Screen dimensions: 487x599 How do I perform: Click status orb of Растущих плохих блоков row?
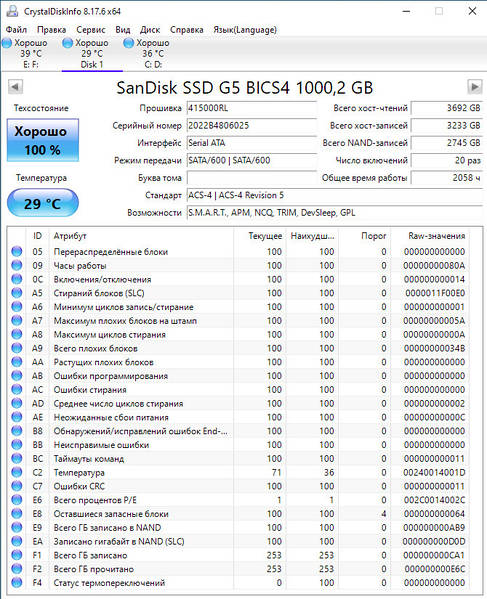tap(17, 362)
